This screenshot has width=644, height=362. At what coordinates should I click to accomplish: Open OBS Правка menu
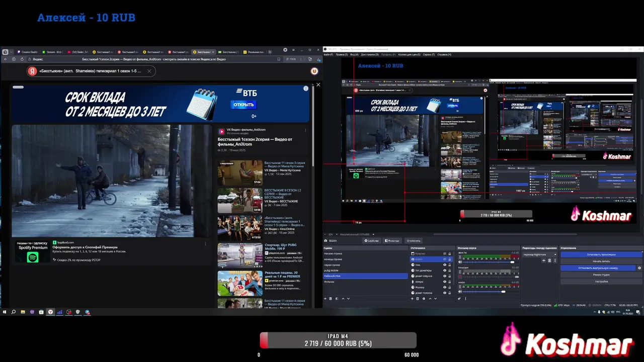pyautogui.click(x=342, y=54)
